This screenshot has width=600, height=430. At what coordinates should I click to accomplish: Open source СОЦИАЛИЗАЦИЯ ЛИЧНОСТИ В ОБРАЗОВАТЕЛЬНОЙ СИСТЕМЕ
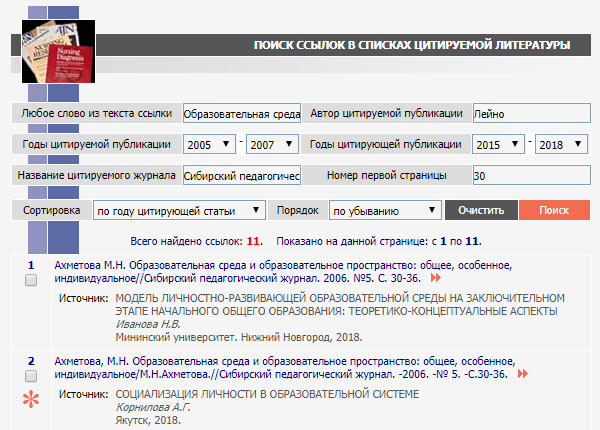[x=267, y=394]
